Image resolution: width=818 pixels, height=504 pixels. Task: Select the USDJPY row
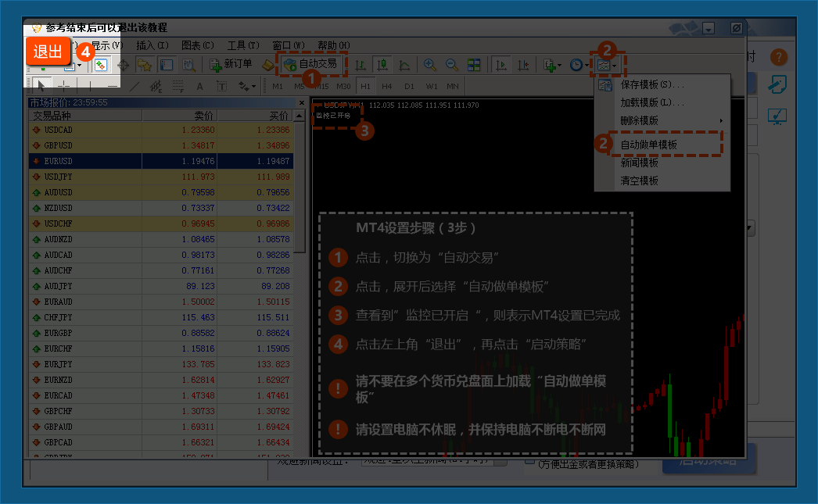coord(161,177)
